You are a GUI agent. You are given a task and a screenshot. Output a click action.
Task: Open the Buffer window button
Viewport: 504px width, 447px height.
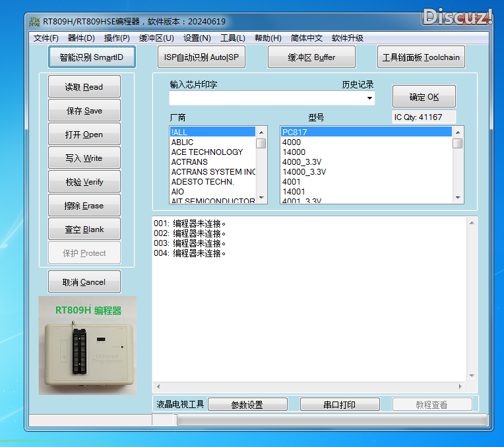[311, 57]
